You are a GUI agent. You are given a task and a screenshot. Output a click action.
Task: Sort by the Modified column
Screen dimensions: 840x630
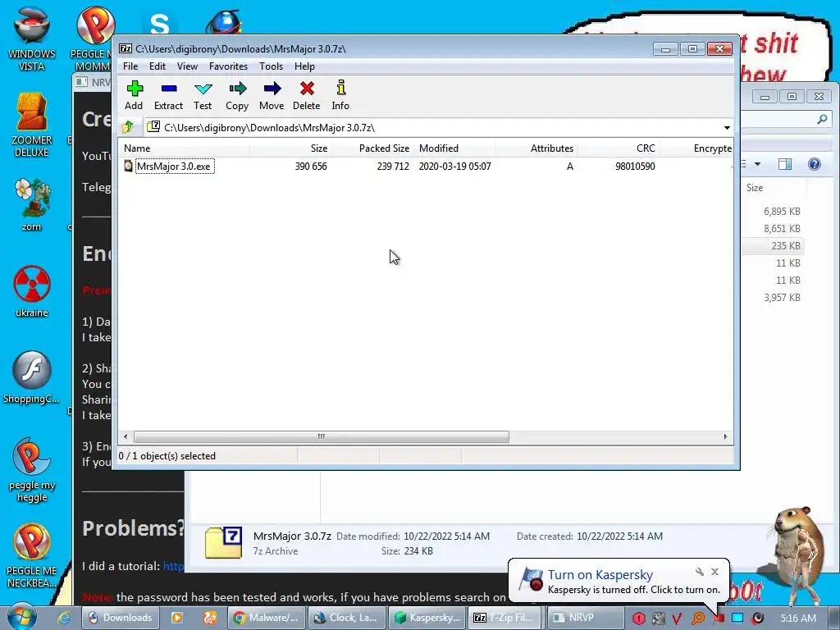(x=454, y=148)
